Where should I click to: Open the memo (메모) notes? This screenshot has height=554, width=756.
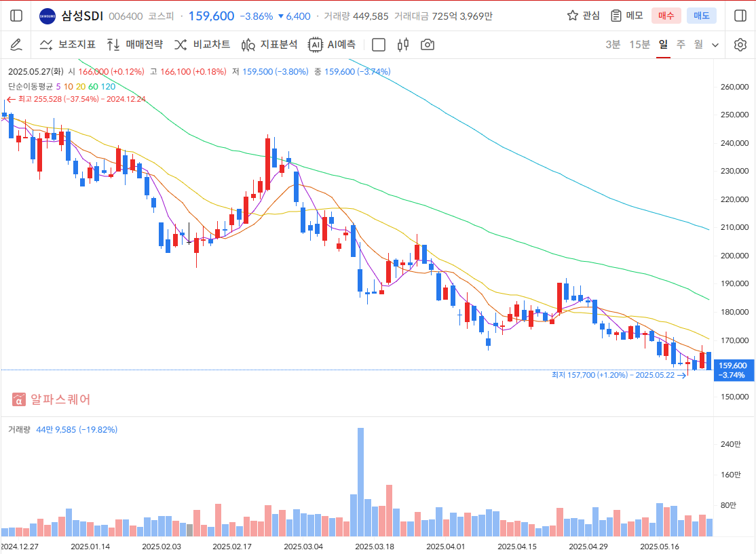click(x=627, y=16)
